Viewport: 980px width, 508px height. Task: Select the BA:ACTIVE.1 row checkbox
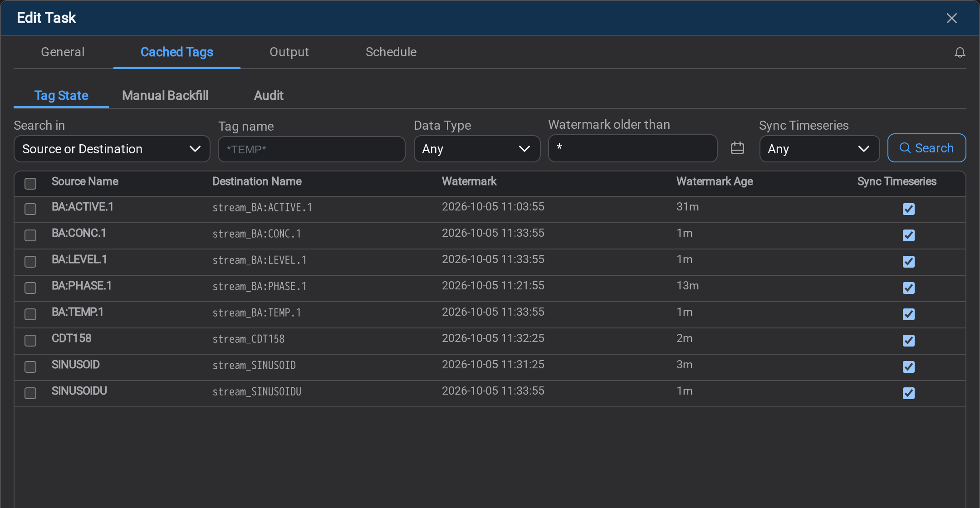pyautogui.click(x=30, y=209)
